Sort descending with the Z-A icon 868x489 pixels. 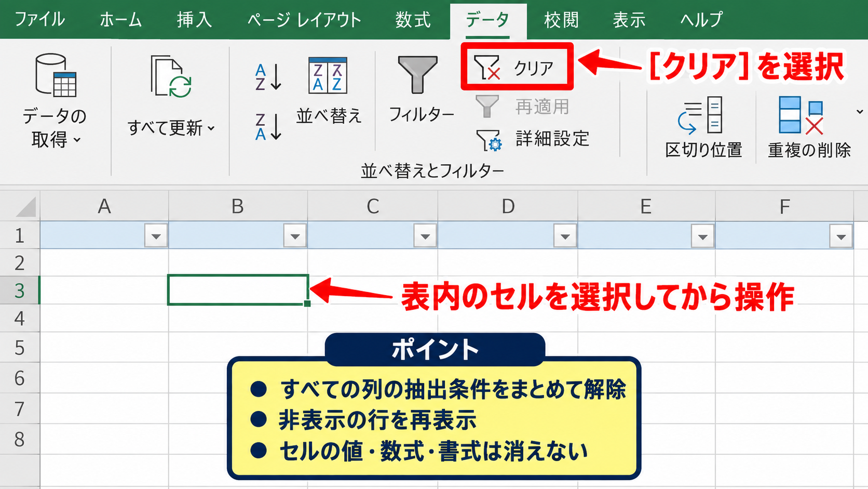click(268, 127)
